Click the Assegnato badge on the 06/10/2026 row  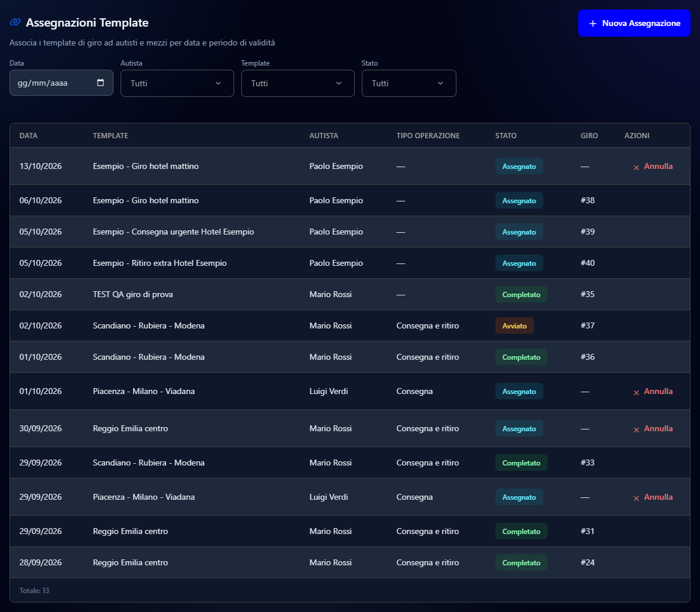[519, 201]
